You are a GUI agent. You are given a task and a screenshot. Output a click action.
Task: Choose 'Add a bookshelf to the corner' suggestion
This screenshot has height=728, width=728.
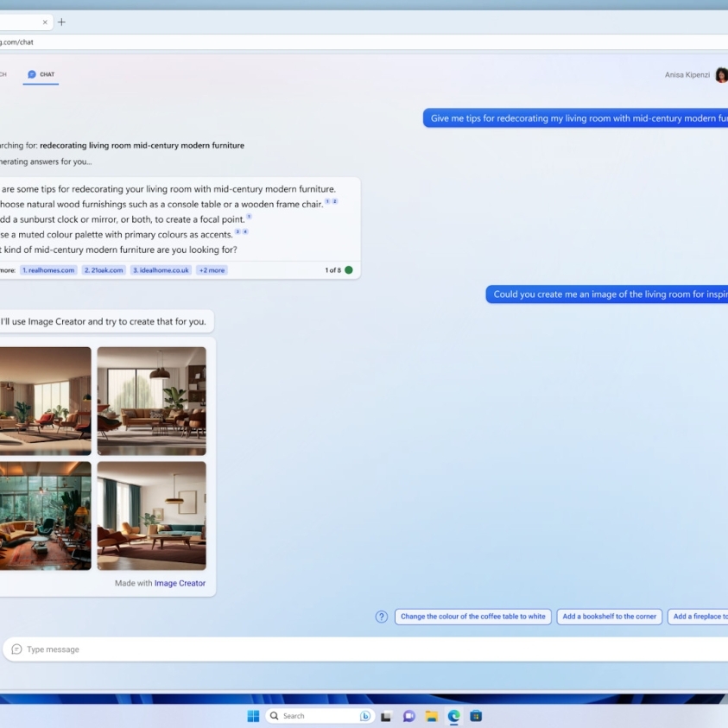[609, 617]
